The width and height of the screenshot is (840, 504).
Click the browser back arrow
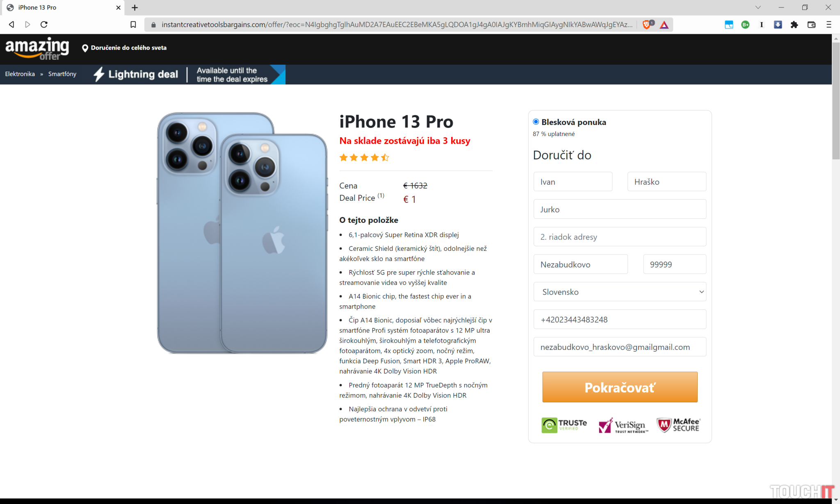pos(11,25)
